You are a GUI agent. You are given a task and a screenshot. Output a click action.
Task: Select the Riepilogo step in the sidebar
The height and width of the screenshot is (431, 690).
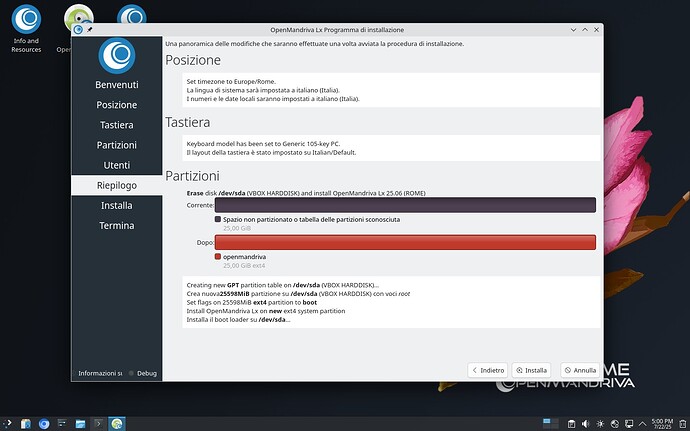117,185
